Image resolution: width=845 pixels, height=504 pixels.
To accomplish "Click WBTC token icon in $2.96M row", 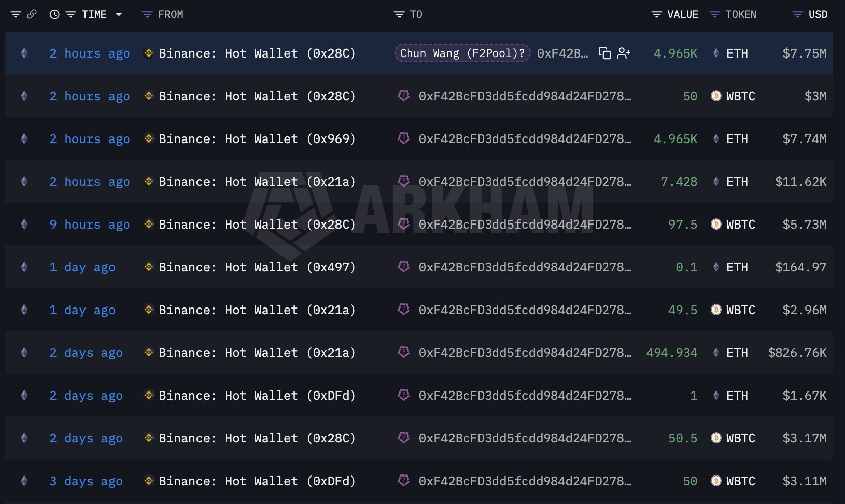I will click(716, 310).
